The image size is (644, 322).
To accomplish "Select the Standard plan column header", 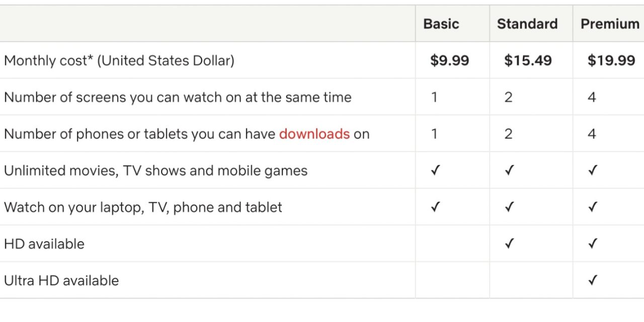I will (x=527, y=24).
